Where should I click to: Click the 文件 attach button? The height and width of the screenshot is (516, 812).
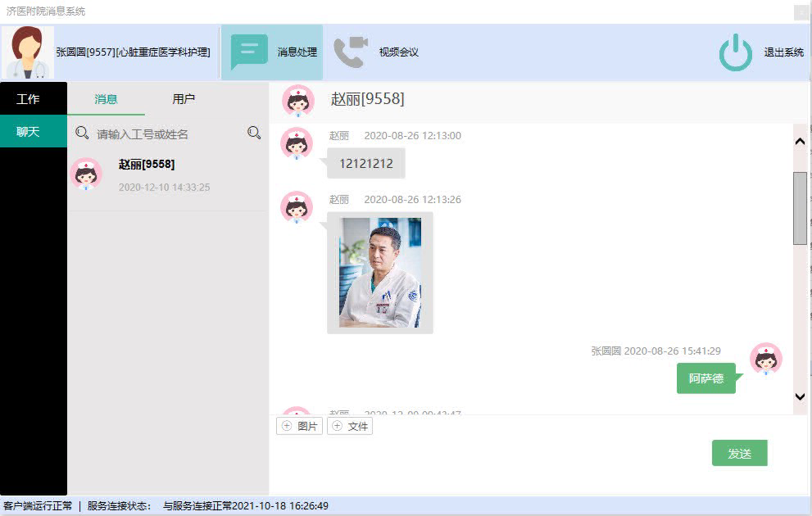click(x=350, y=426)
